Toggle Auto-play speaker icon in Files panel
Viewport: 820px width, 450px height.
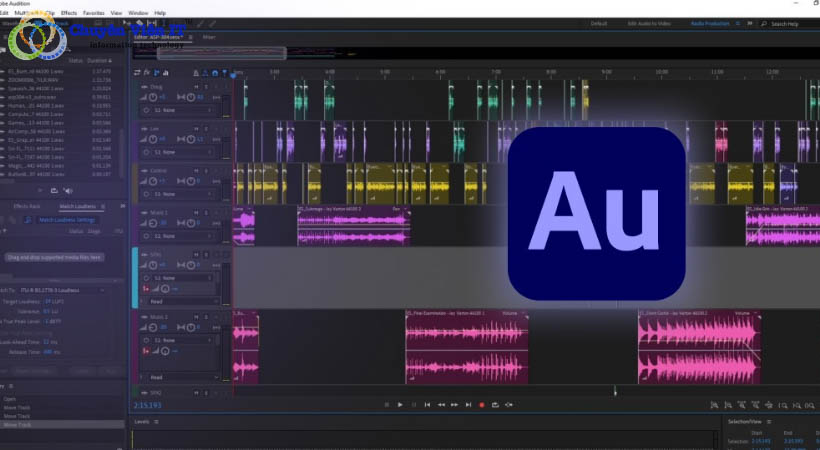pyautogui.click(x=68, y=190)
